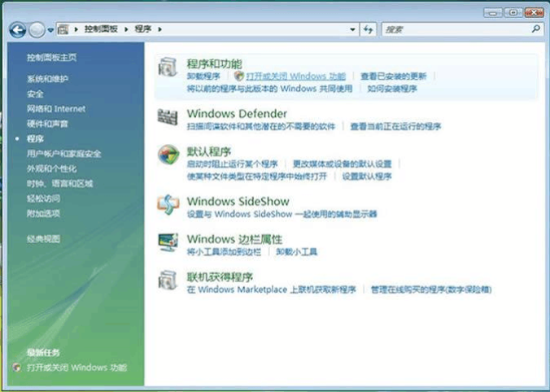
Task: Click the 程序和功能 category icon
Action: [168, 68]
